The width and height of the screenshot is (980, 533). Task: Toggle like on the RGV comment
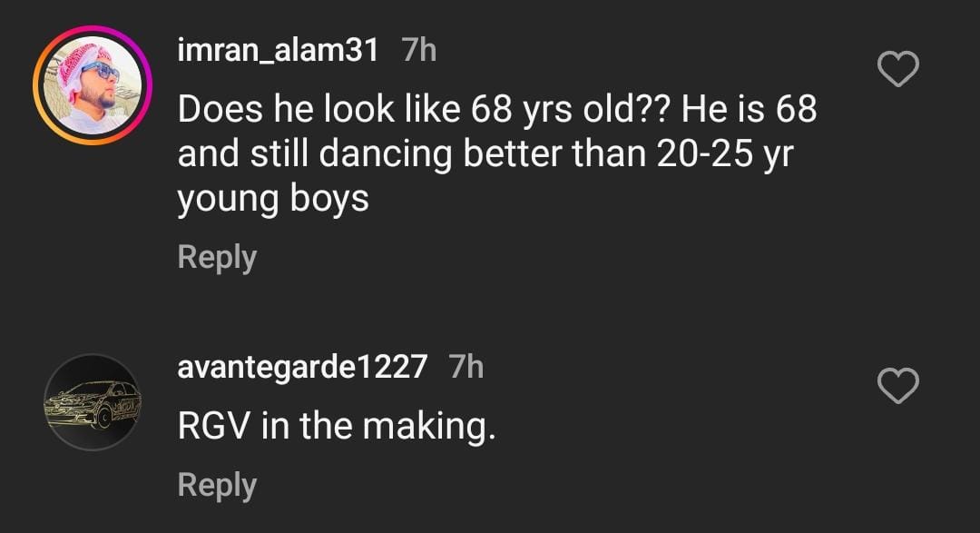[x=899, y=387]
